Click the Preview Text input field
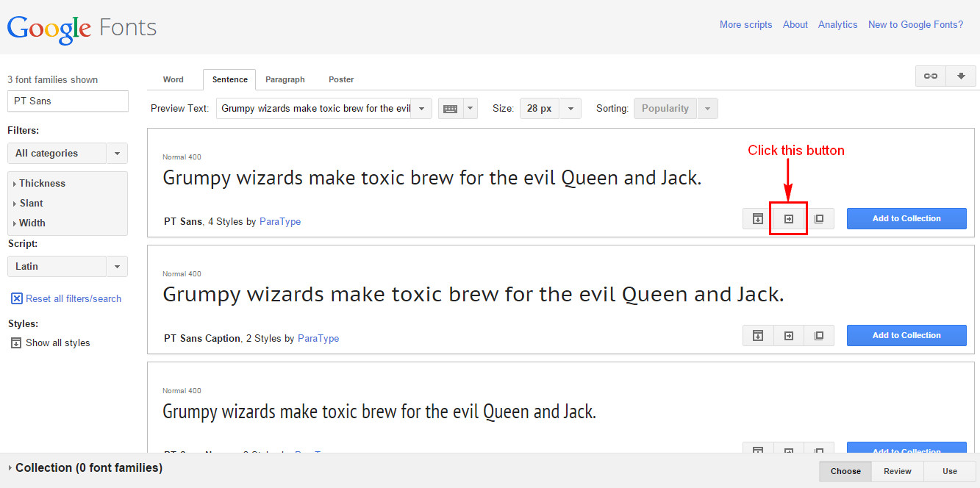Image resolution: width=980 pixels, height=488 pixels. coord(314,109)
